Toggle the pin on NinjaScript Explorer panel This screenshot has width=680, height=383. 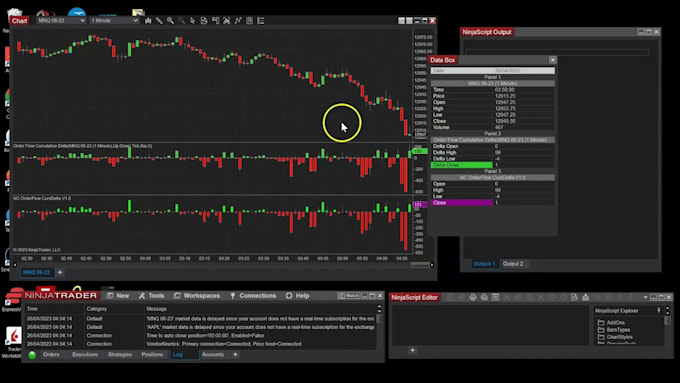659,311
